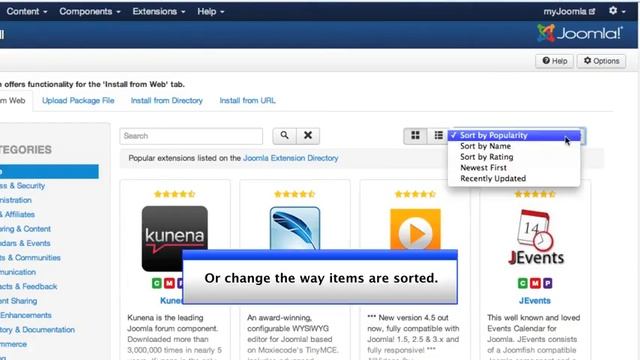640x360 pixels.
Task: Select the 'Enhancements' category
Action: pyautogui.click(x=26, y=315)
